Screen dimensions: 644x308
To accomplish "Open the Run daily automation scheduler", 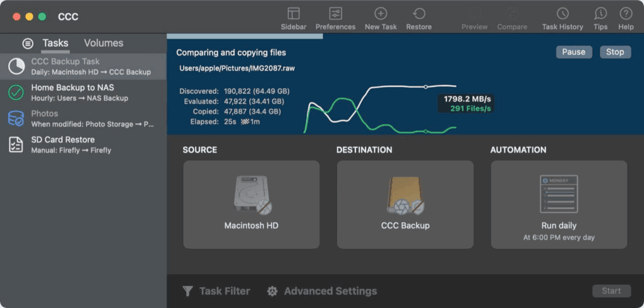I will 558,204.
